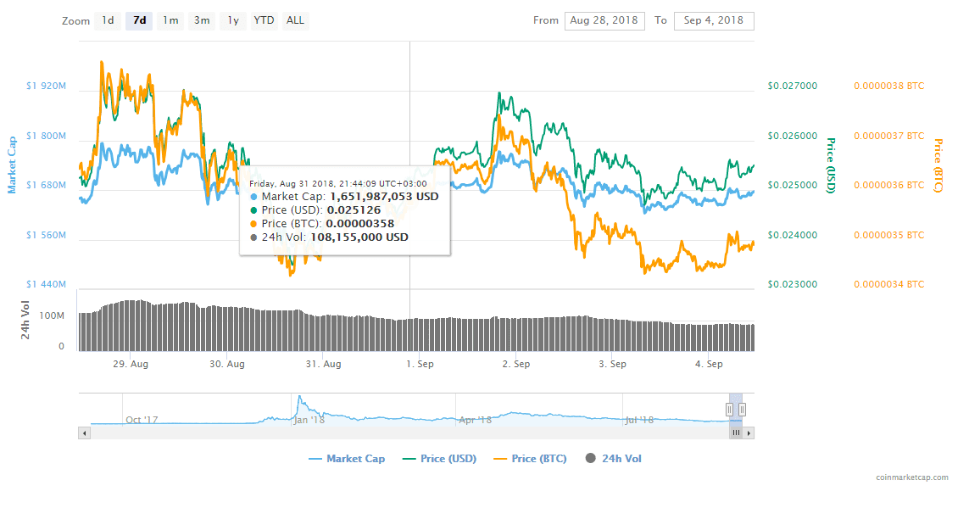Click navigator scrollbar left arrow
The height and width of the screenshot is (508, 980).
click(x=83, y=433)
